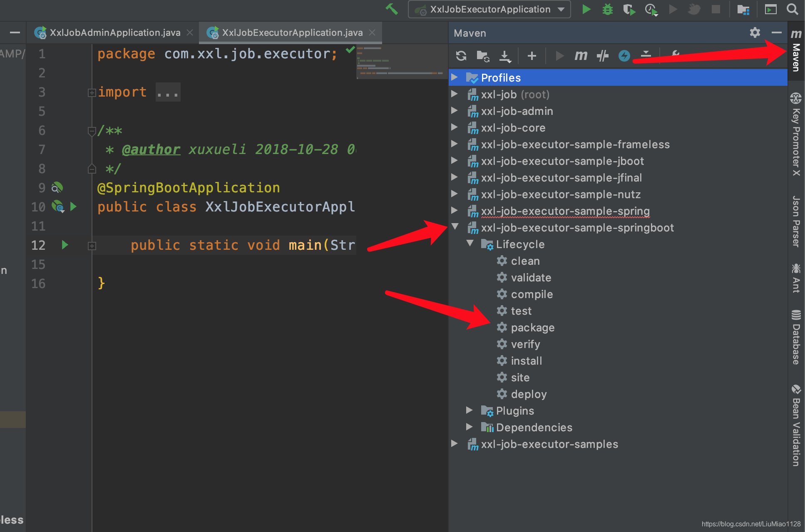Image resolution: width=805 pixels, height=532 pixels.
Task: Open the XxlJobExecutorApplication run configuration dropdown
Action: (489, 9)
